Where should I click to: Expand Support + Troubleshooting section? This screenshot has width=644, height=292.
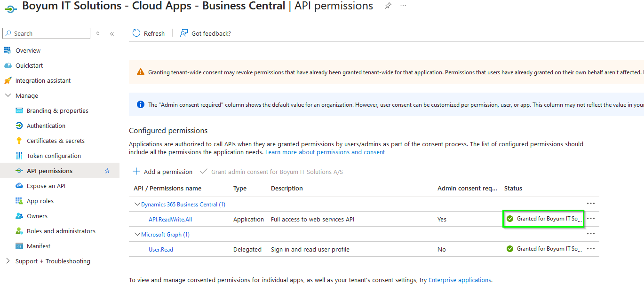(8, 261)
